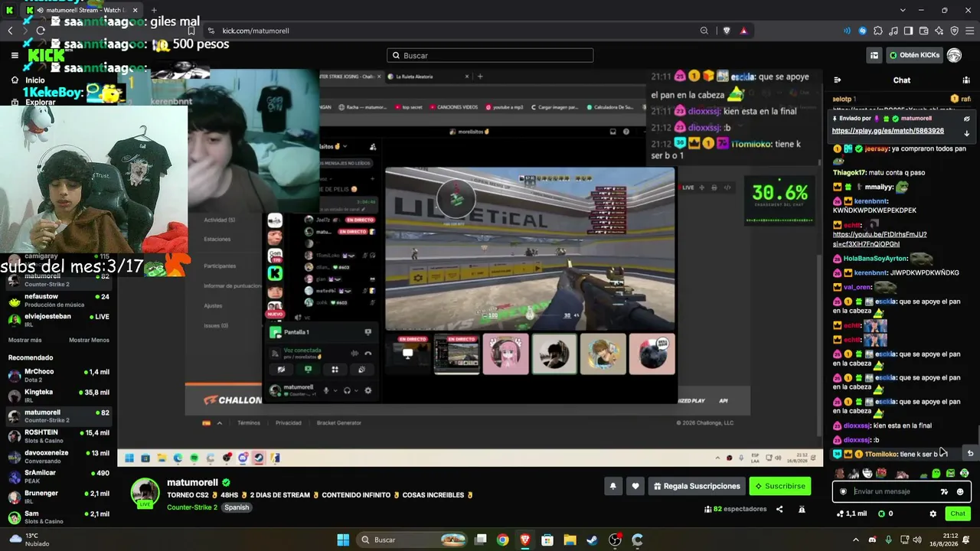Select Kingteka recommended channel
The width and height of the screenshot is (980, 551).
(58, 396)
